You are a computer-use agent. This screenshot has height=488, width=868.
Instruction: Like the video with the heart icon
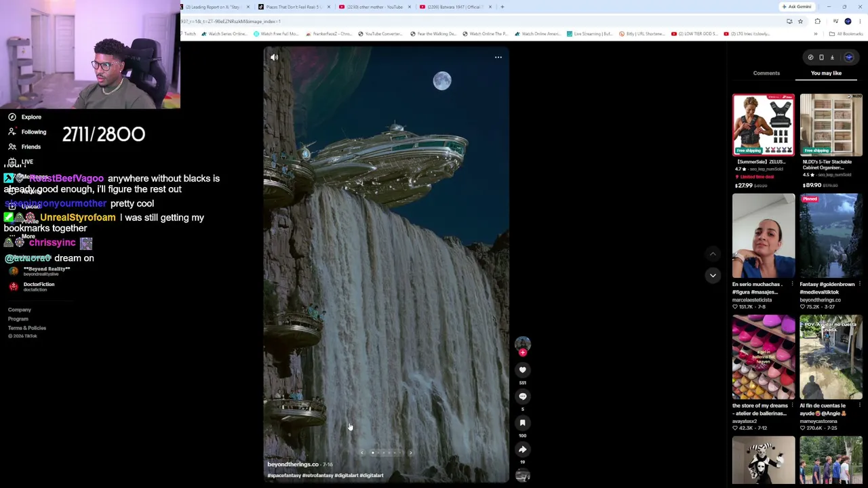click(x=522, y=370)
